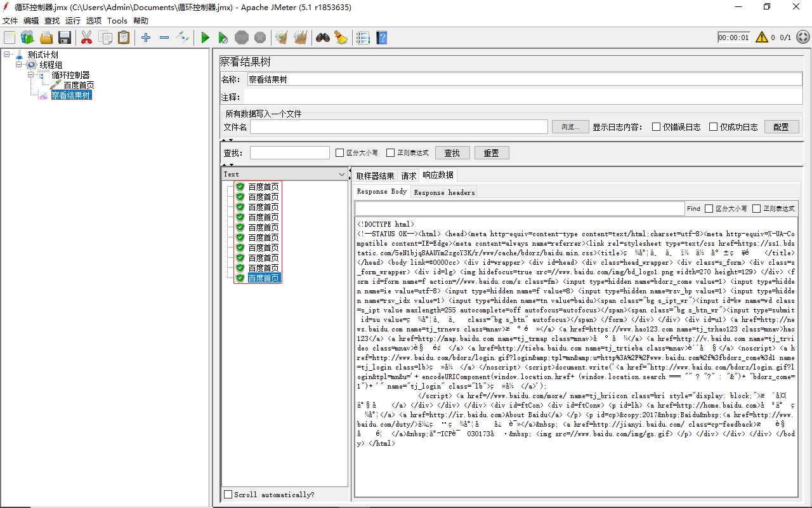Click the 00:00:01 elapsed time display
This screenshot has width=812, height=508.
click(734, 37)
